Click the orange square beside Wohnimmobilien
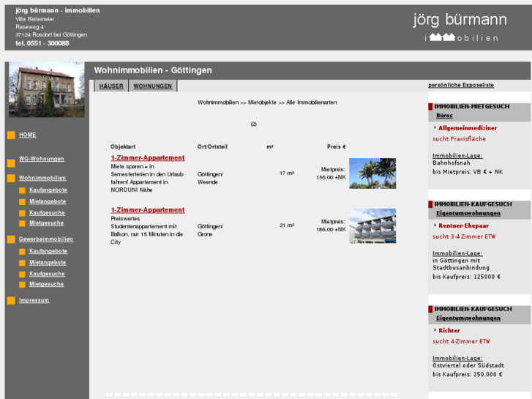 click(x=11, y=179)
